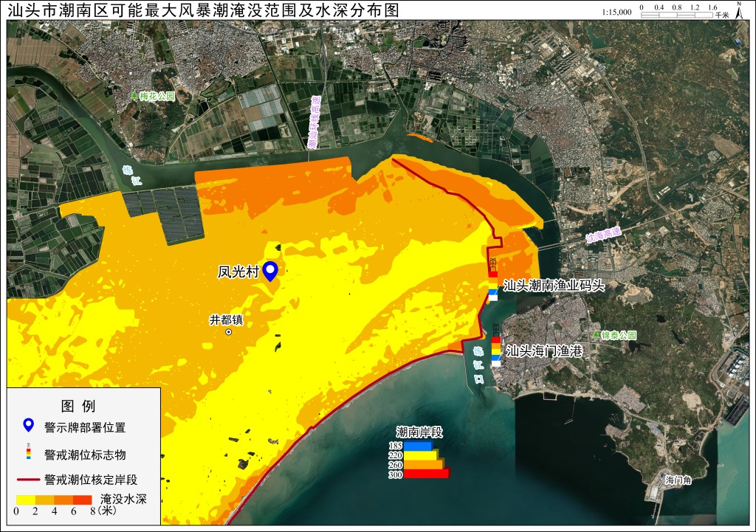Click the 沈海高速 highway label
This screenshot has width=756, height=532.
pos(603,235)
